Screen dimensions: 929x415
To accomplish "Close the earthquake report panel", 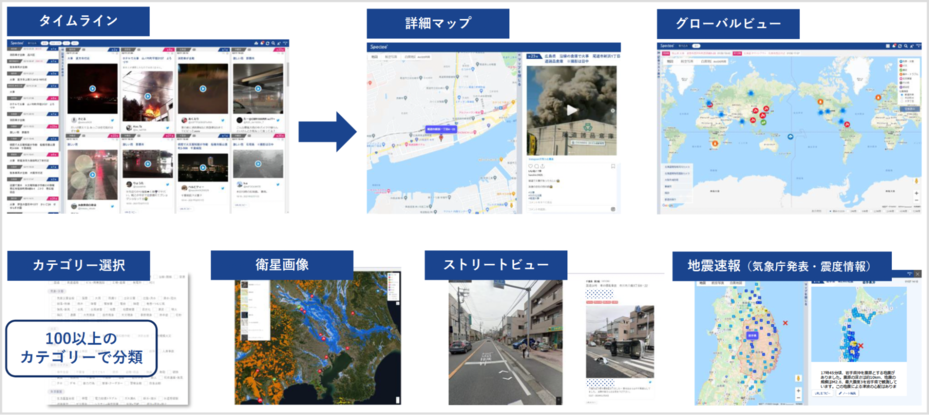I will tap(920, 273).
